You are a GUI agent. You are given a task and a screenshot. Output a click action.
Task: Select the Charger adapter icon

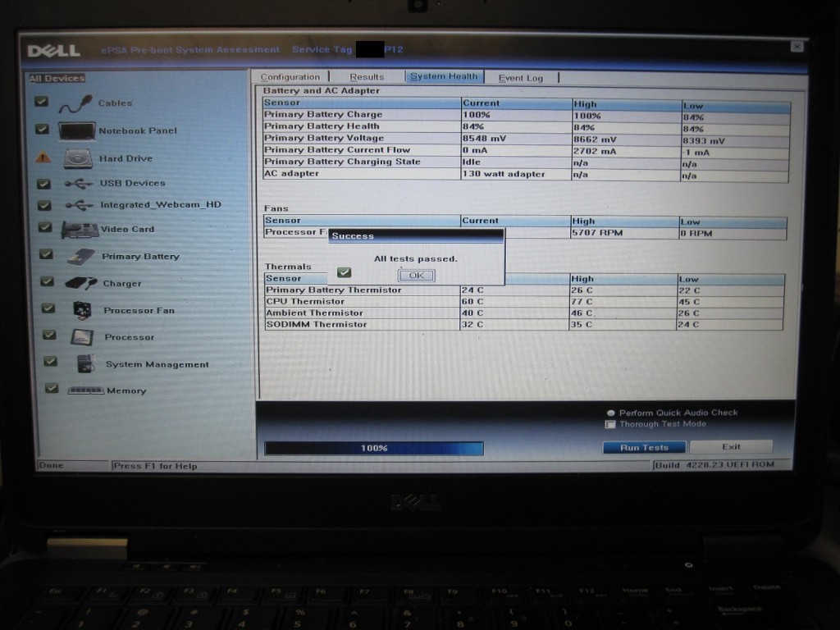[81, 283]
